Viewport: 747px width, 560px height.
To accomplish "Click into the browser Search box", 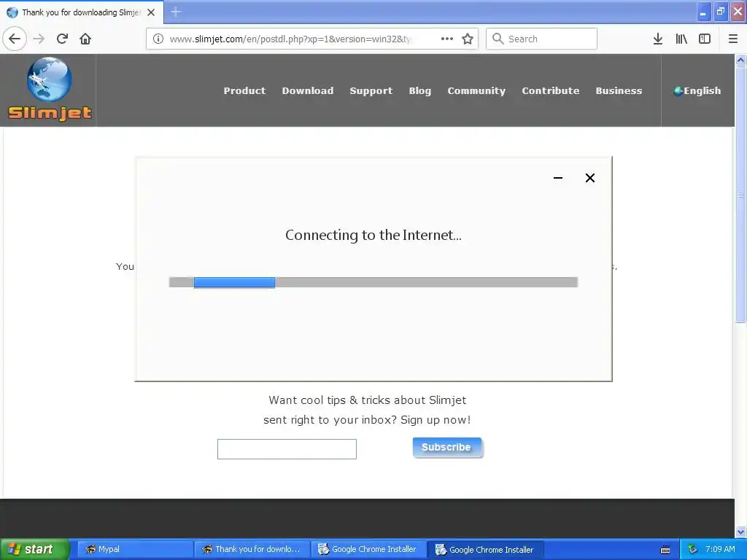I will (x=541, y=39).
